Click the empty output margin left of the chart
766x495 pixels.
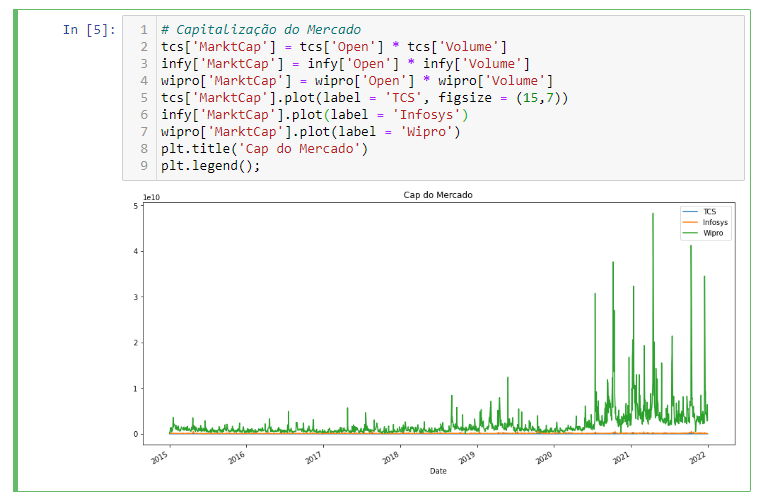[70, 330]
